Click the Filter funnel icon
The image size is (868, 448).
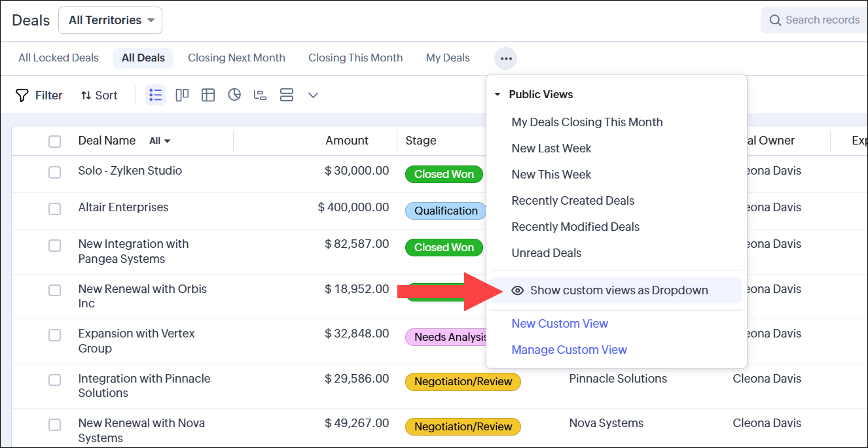22,95
